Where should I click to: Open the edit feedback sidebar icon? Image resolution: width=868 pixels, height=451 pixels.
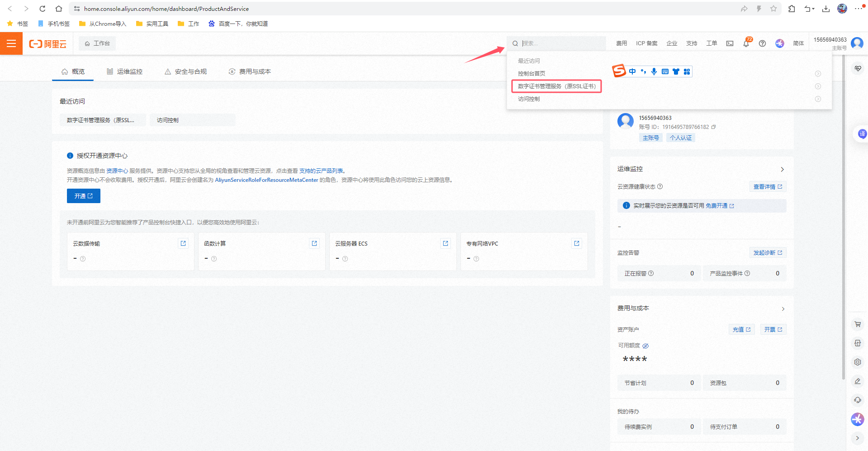click(x=857, y=381)
